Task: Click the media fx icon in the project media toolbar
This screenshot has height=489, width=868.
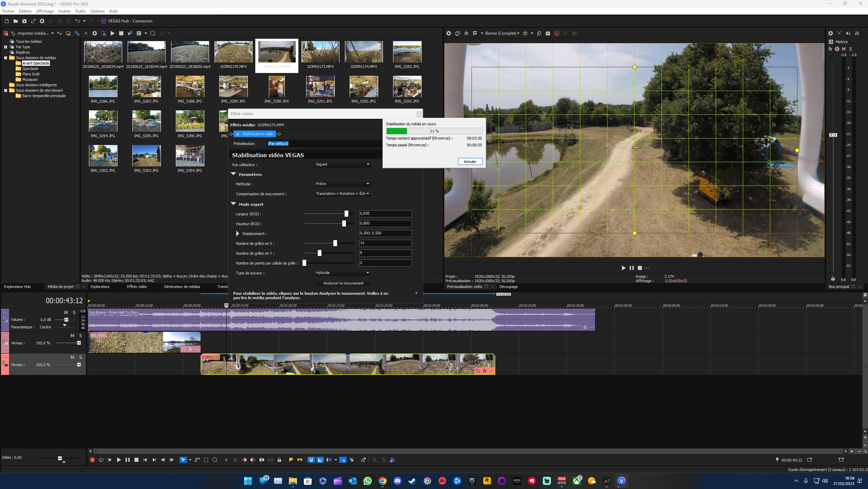Action: [x=103, y=33]
